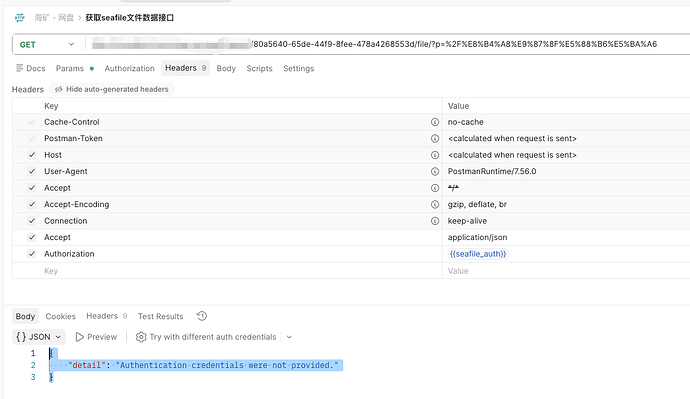Expand the arrow next to auth credentials button
This screenshot has height=399, width=690.
pyautogui.click(x=289, y=337)
